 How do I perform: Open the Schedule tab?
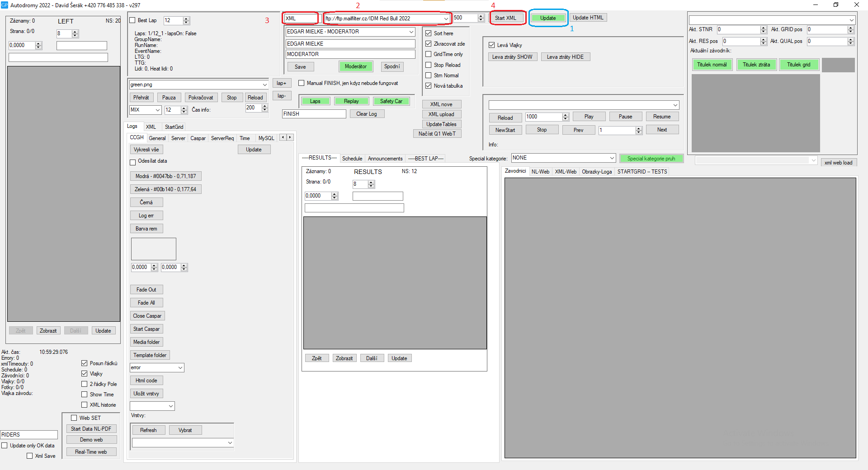pyautogui.click(x=352, y=159)
